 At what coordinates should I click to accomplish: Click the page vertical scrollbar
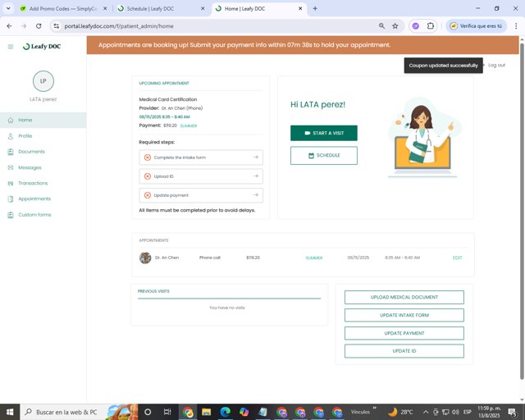click(522, 211)
